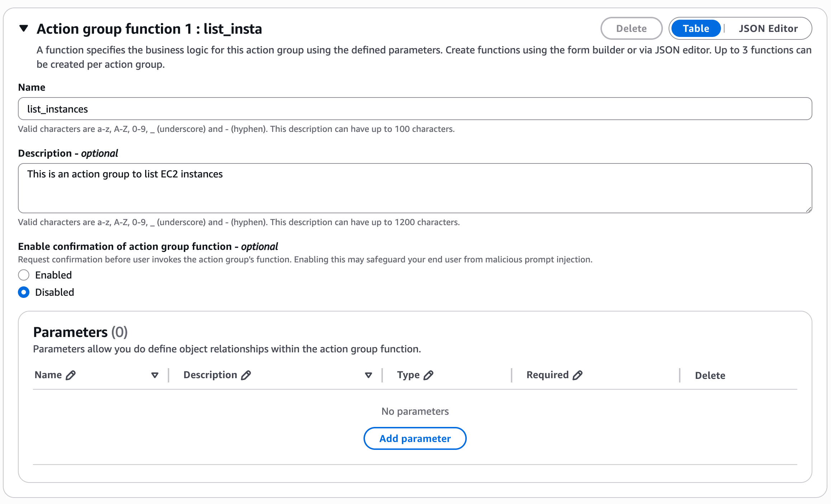Screen dimensions: 831x504
Task: Click into the Description text area
Action: (x=415, y=188)
